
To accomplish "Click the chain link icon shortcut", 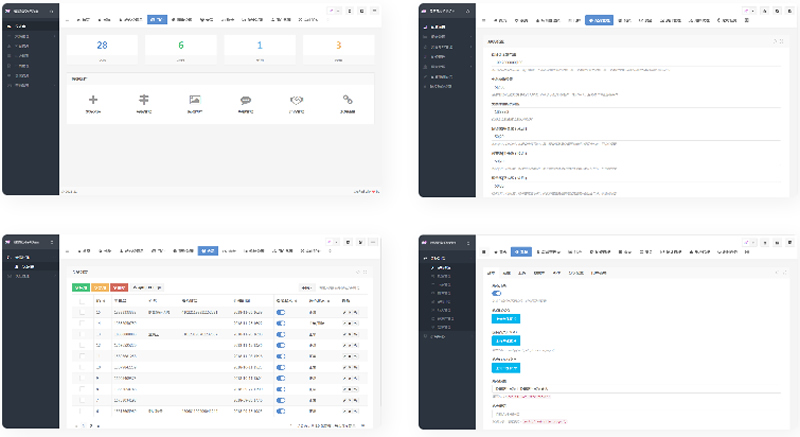I will [348, 100].
